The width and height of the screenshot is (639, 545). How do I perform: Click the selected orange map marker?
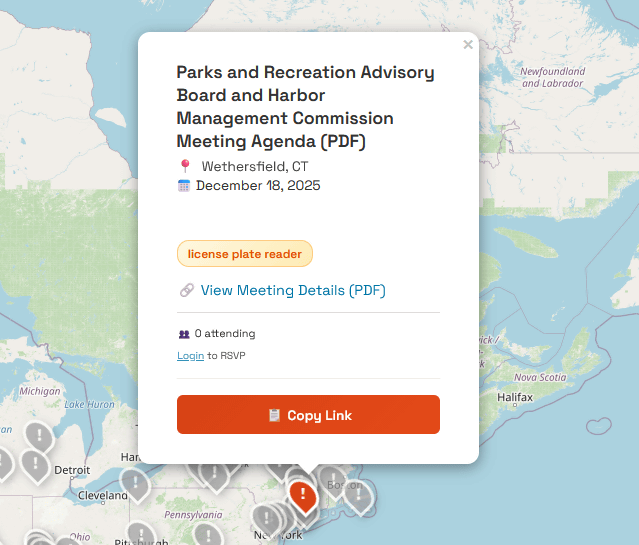302,493
